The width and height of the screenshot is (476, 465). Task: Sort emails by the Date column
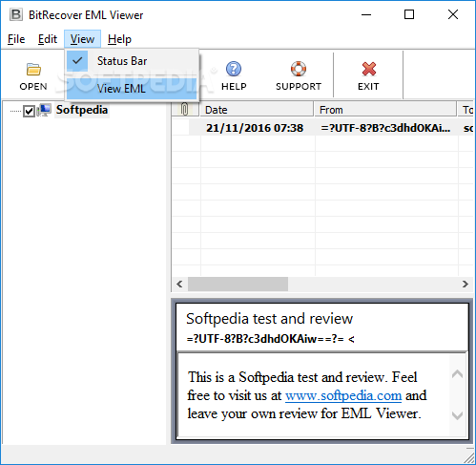[257, 110]
